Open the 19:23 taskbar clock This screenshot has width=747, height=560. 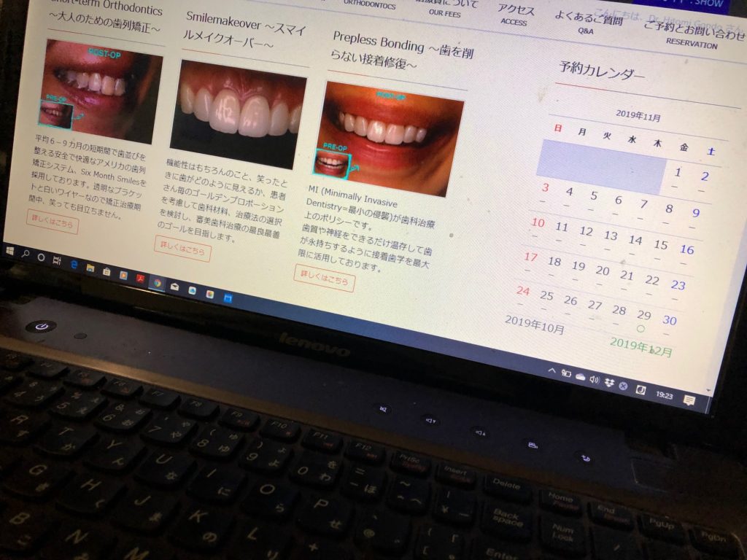[665, 394]
